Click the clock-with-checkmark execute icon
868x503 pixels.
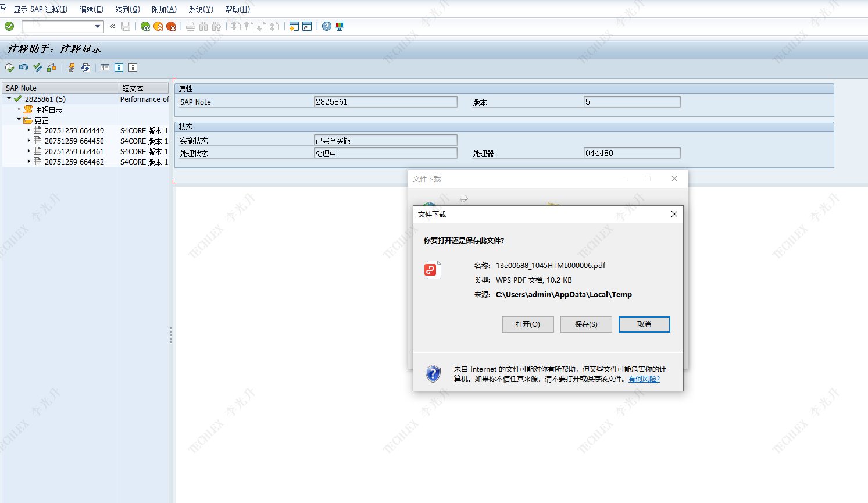10,67
